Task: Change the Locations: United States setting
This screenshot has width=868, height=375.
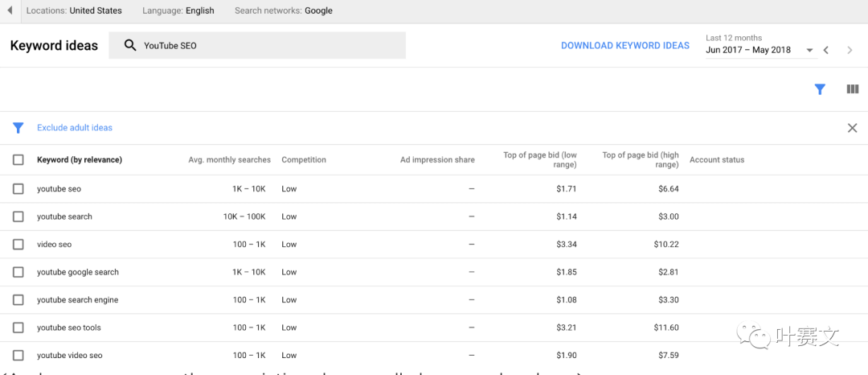Action: (74, 10)
